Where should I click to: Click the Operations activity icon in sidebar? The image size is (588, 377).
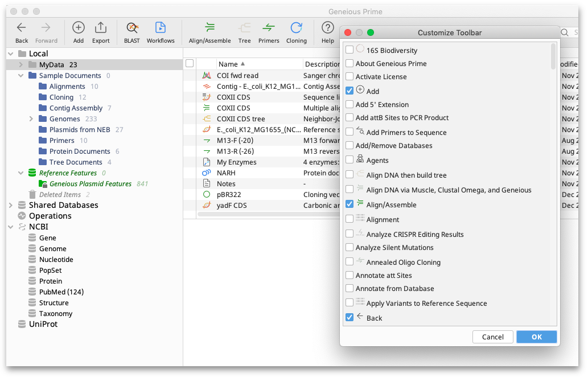click(x=22, y=216)
